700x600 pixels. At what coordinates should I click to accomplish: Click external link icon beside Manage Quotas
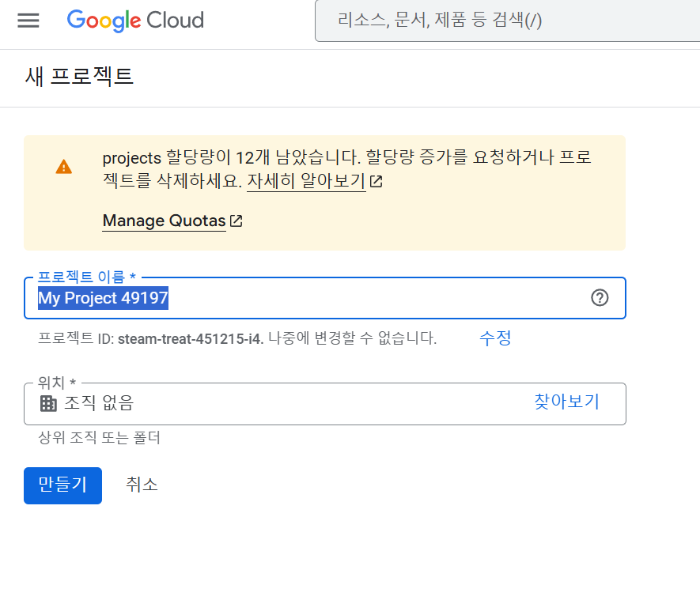point(236,221)
